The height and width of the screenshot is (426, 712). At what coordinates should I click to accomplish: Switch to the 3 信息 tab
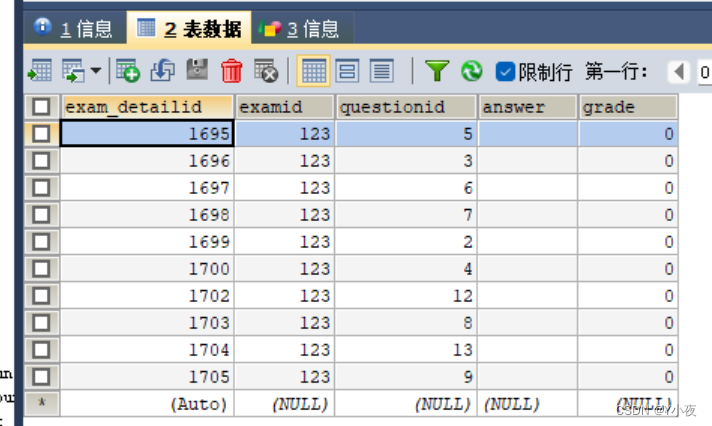pos(302,29)
